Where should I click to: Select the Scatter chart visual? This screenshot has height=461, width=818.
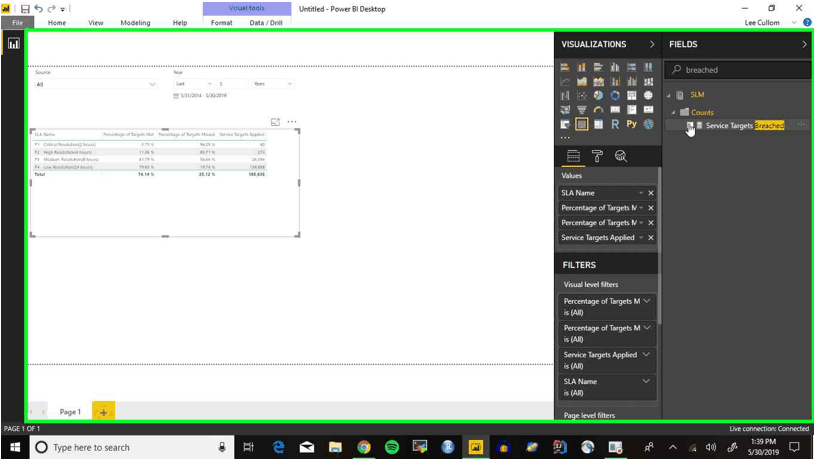[x=582, y=95]
